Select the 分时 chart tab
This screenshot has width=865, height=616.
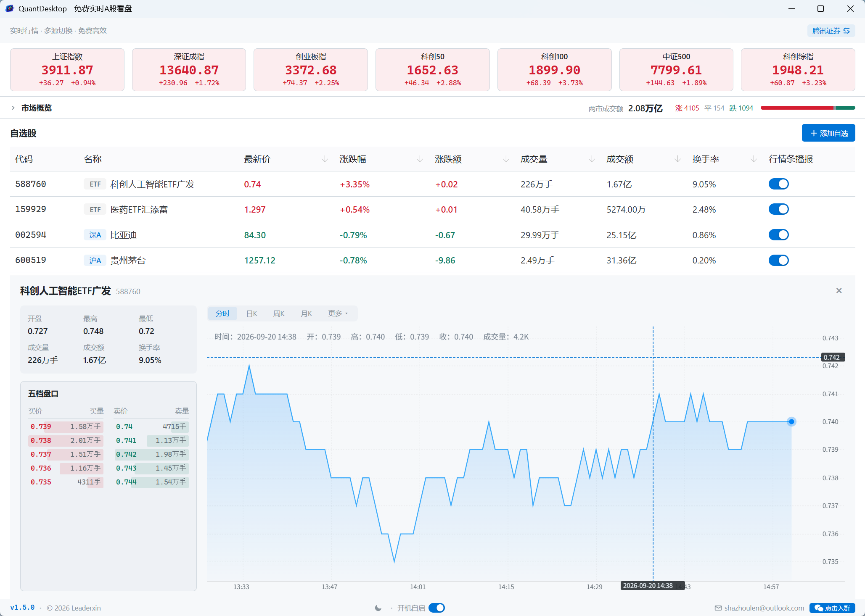point(222,313)
